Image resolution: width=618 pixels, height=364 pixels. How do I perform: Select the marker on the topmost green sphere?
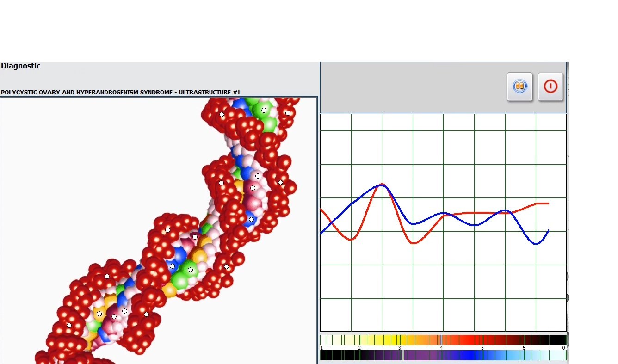pyautogui.click(x=264, y=110)
